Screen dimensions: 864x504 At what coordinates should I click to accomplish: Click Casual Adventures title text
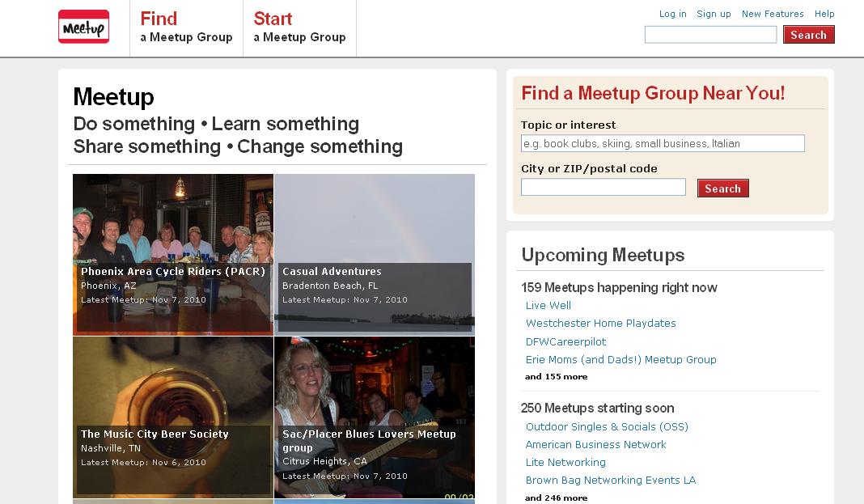(x=332, y=271)
